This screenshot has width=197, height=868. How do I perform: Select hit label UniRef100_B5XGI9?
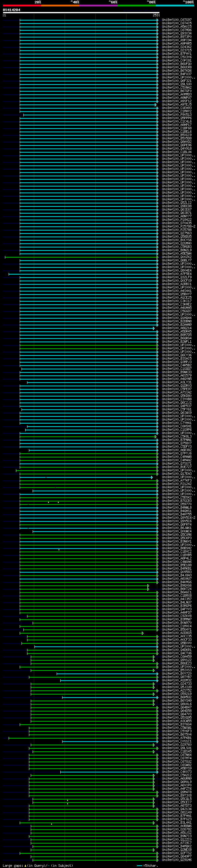pos(177,135)
